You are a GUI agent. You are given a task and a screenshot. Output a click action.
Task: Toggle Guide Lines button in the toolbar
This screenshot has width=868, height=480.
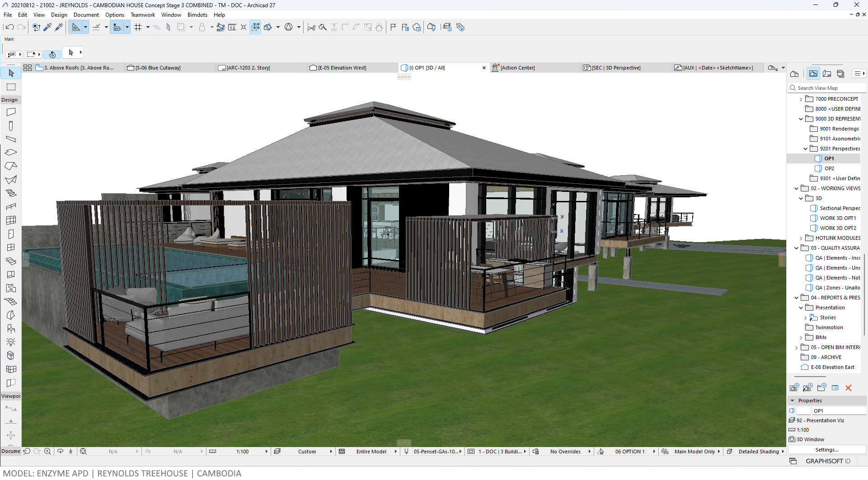(96, 27)
